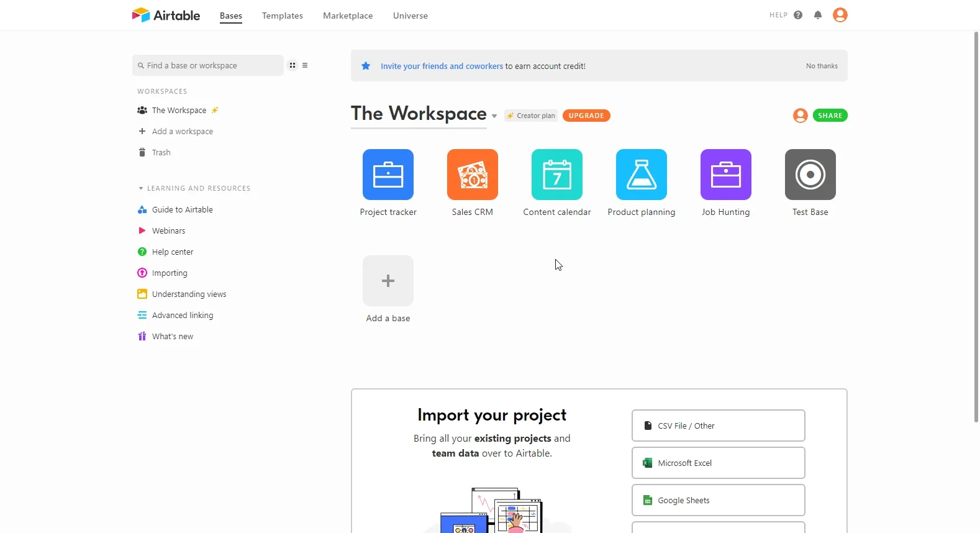Go to the Bases tab
980x533 pixels.
coord(231,16)
